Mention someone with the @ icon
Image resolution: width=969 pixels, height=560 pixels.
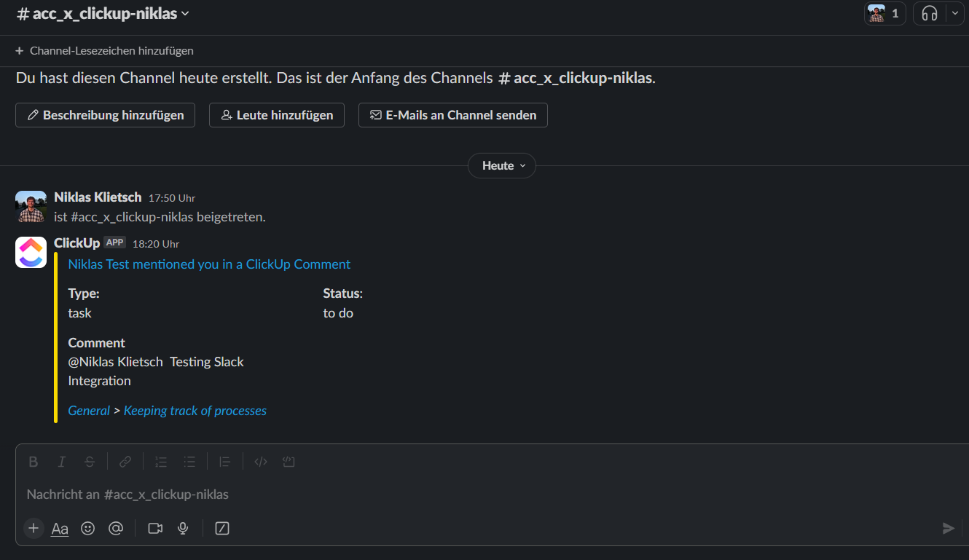tap(116, 529)
